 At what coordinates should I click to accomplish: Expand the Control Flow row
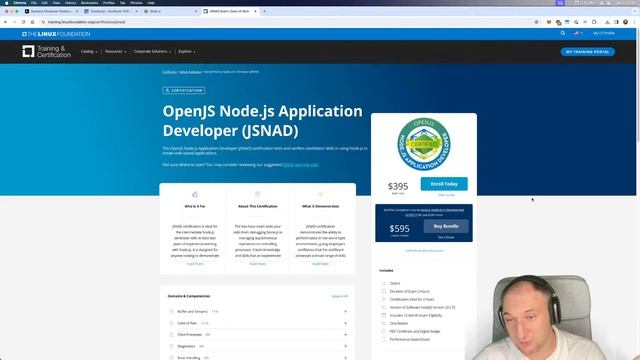click(258, 323)
